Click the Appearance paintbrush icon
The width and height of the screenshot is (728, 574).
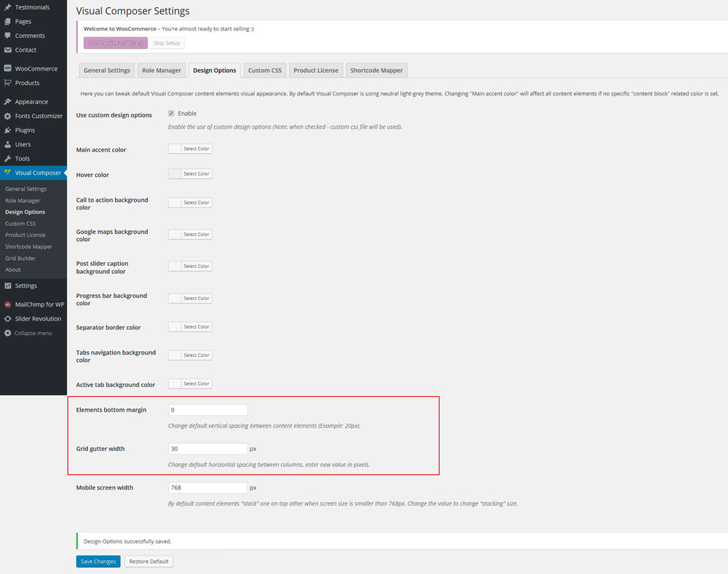click(x=7, y=102)
